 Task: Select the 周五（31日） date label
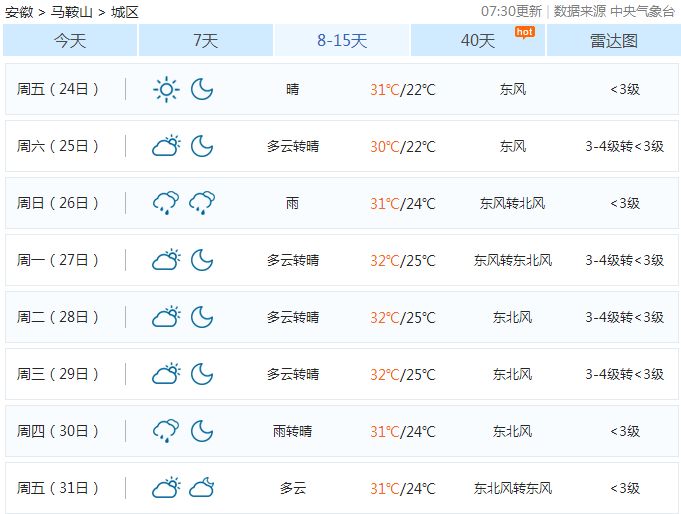coord(58,488)
